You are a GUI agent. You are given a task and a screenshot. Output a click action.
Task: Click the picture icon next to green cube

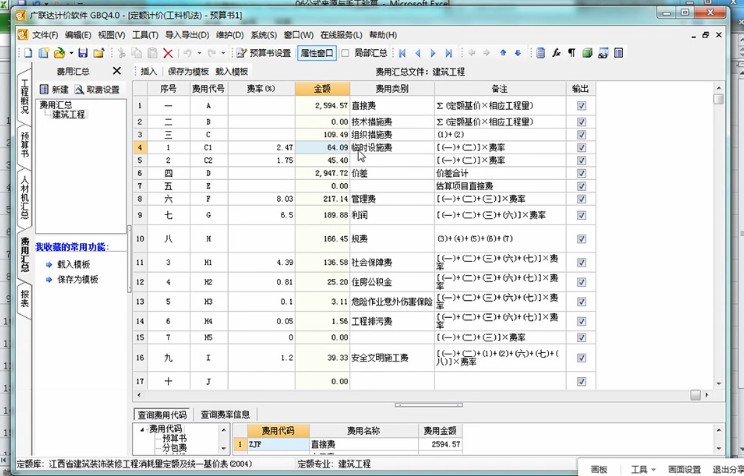603,53
